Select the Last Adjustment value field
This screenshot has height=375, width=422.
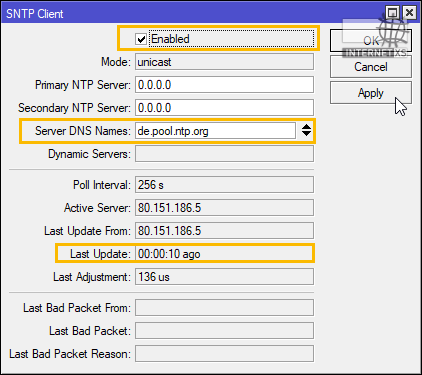tap(224, 277)
